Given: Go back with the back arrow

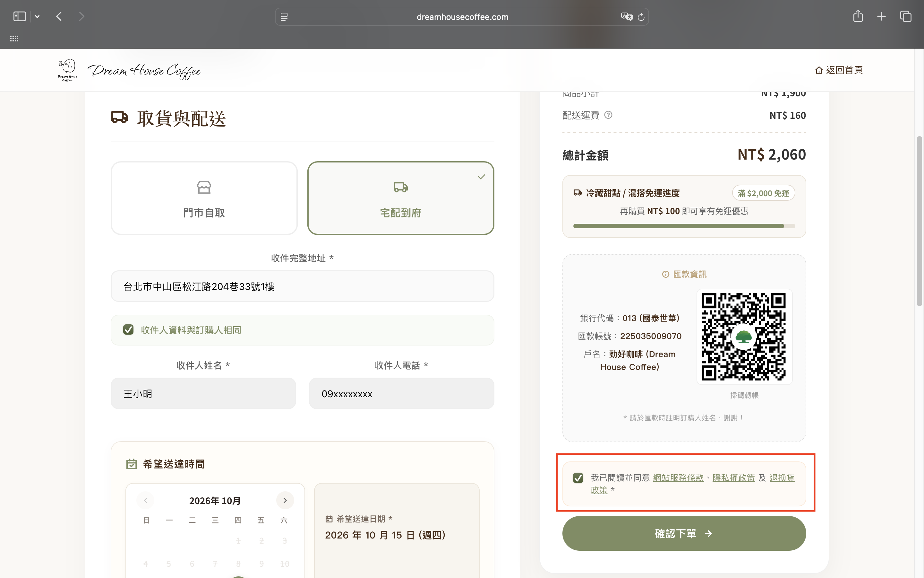Looking at the screenshot, I should [59, 16].
